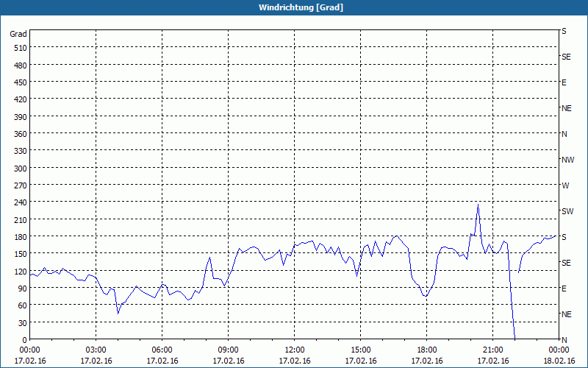Viewport: 588px width, 368px height.
Task: Select the 06:00 time marker
Action: [x=162, y=350]
